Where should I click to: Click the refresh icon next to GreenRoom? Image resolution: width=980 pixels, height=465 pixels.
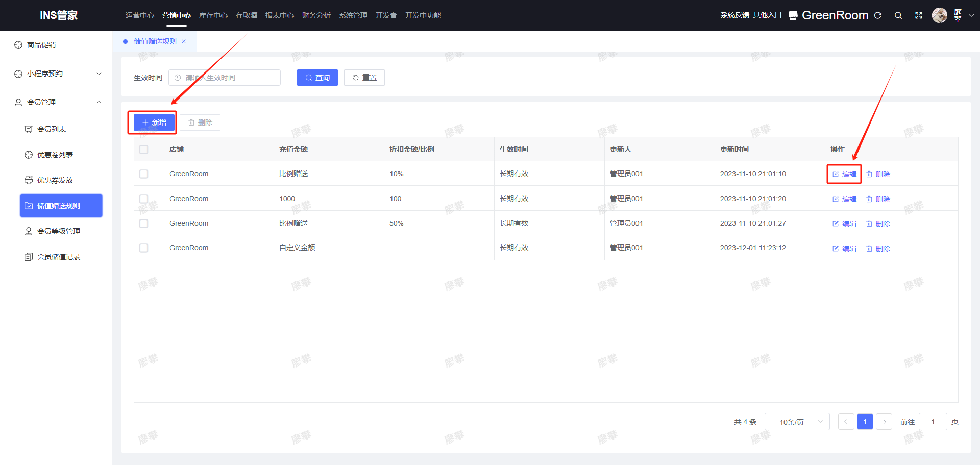pyautogui.click(x=878, y=15)
